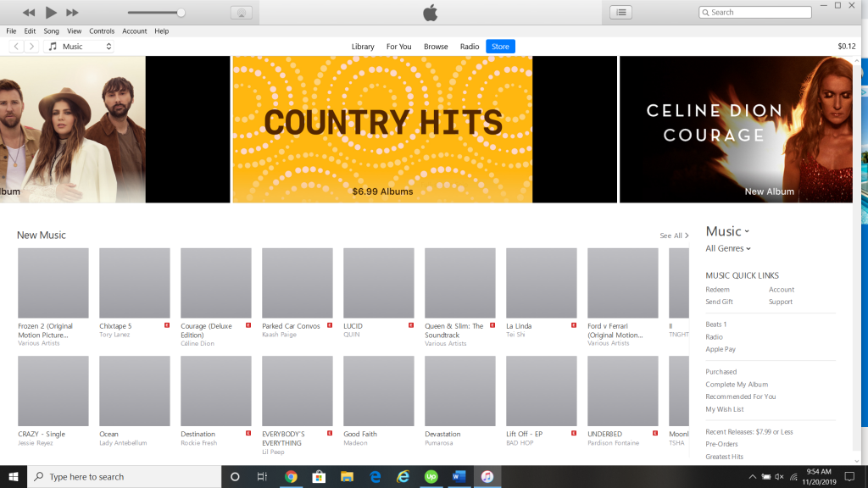868x488 pixels.
Task: Expand the All Genres dropdown
Action: coord(728,249)
